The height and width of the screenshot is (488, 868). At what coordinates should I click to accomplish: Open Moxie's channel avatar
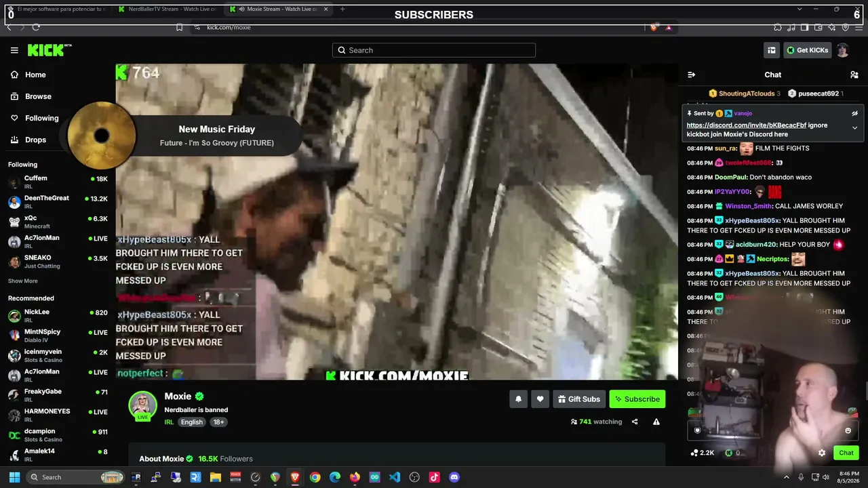click(x=142, y=405)
